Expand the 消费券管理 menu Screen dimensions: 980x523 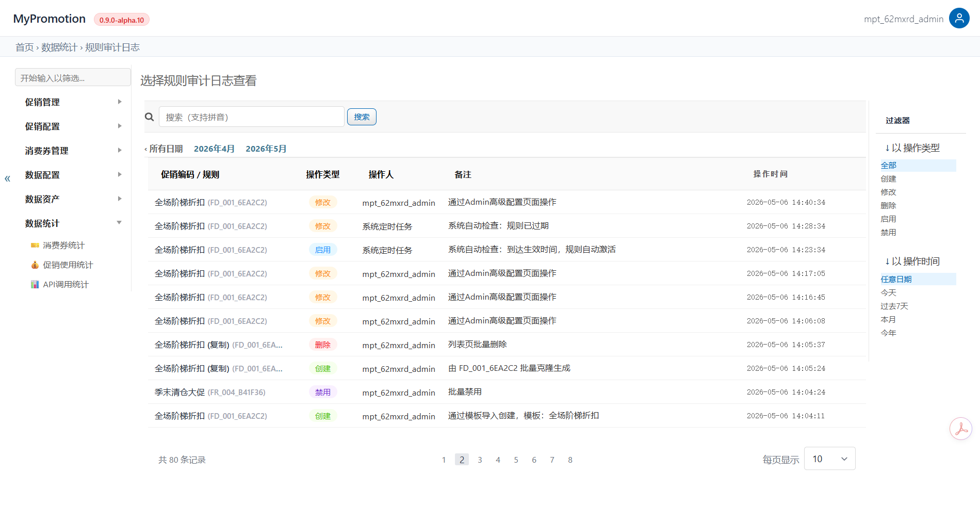[x=73, y=151]
